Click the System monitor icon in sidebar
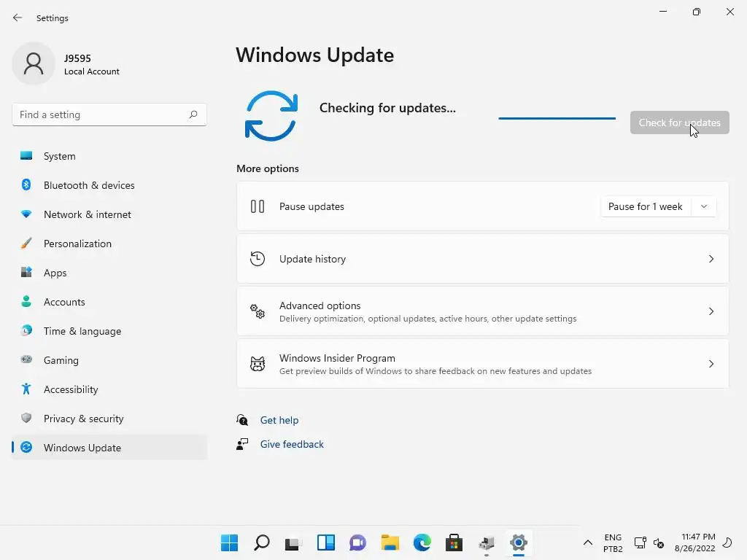 (26, 156)
